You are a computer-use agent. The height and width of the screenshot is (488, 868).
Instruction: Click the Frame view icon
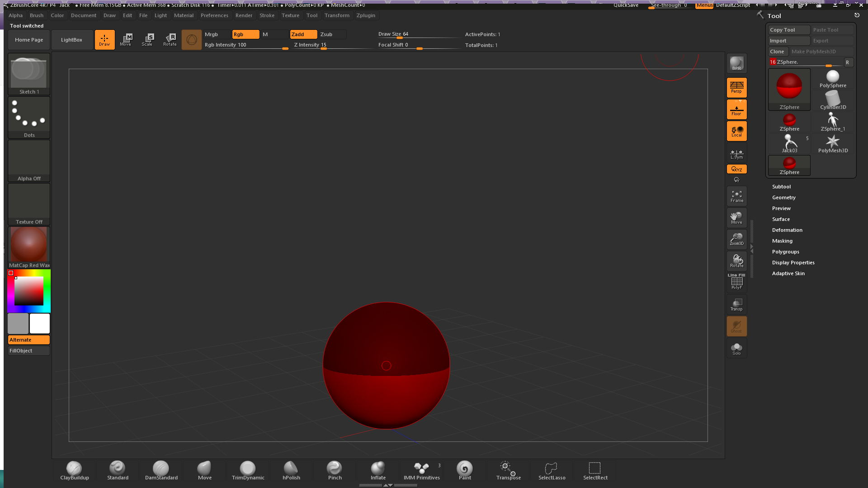[736, 197]
